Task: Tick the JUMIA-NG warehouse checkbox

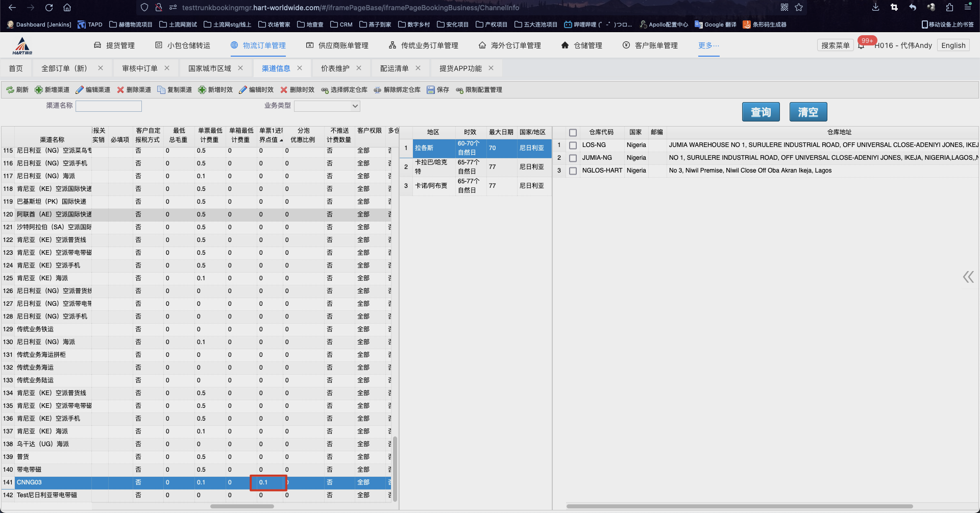Action: 573,158
